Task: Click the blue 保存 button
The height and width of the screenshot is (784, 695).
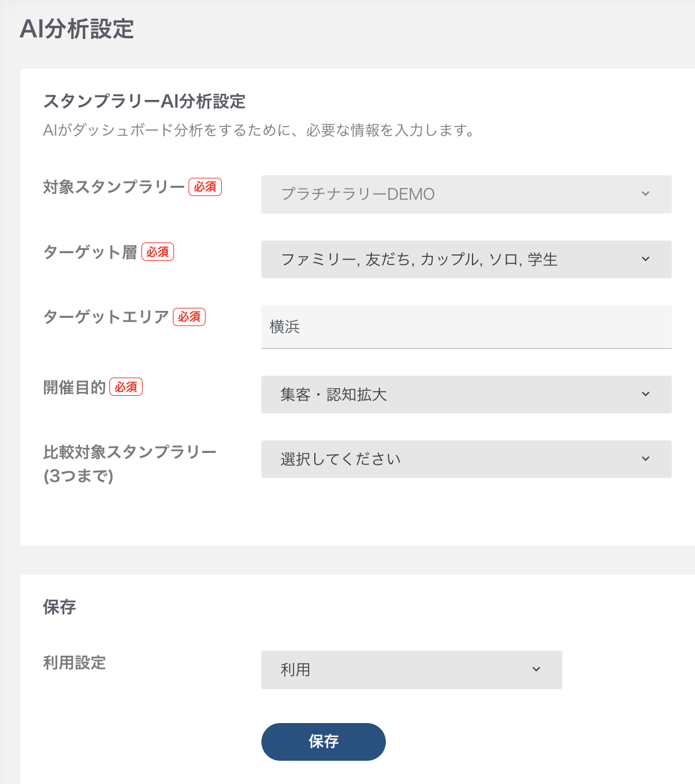Action: (324, 742)
